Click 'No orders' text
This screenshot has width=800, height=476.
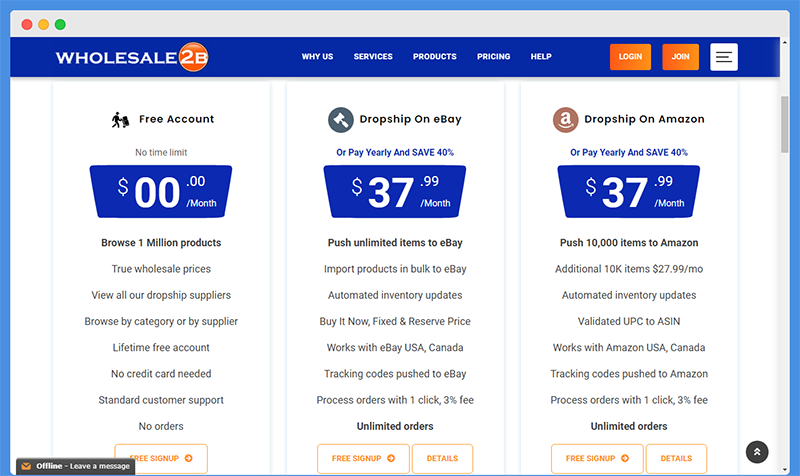161,427
